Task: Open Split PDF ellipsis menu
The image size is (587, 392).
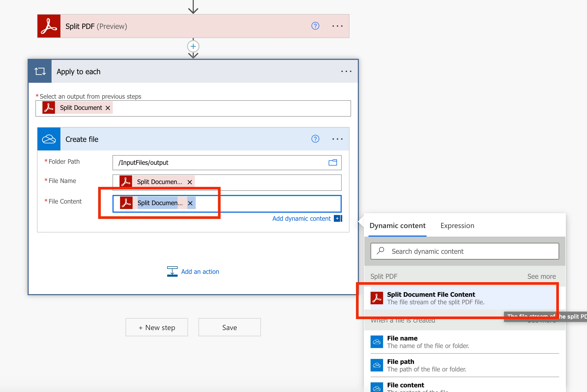Action: pyautogui.click(x=337, y=26)
